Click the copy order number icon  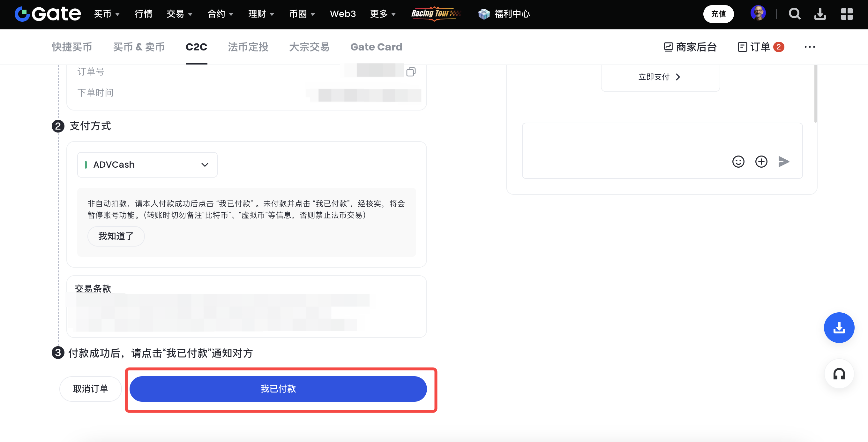click(411, 72)
